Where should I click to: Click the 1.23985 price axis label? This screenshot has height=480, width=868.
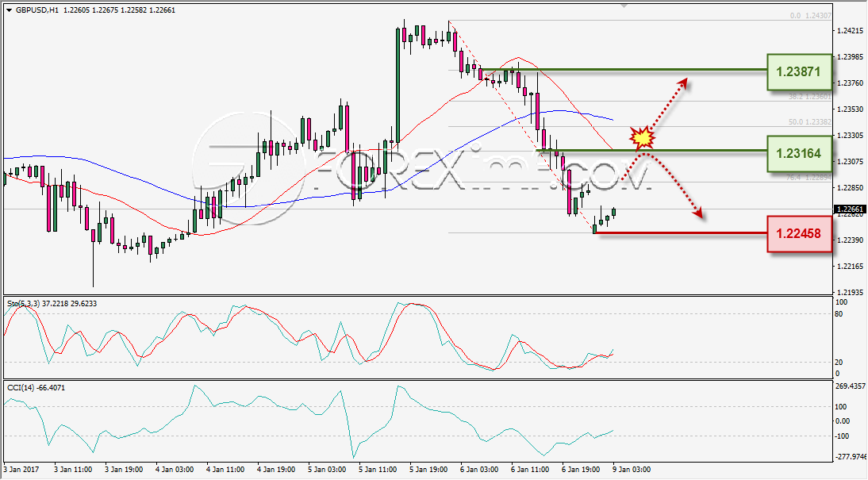coord(851,57)
